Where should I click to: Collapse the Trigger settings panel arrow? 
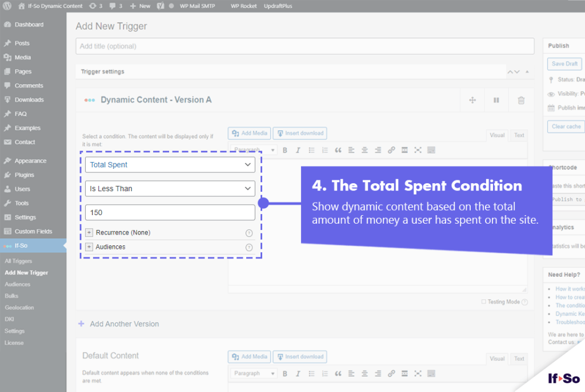(527, 71)
